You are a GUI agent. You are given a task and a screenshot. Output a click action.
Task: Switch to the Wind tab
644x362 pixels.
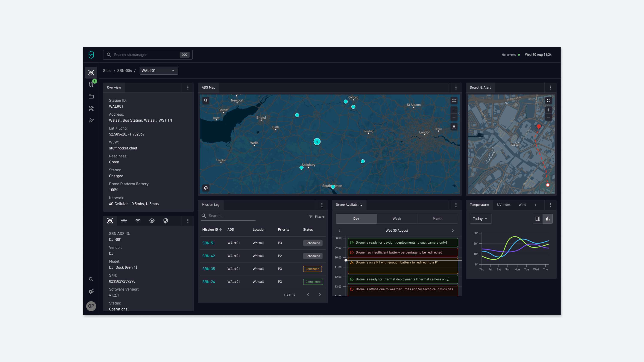522,205
